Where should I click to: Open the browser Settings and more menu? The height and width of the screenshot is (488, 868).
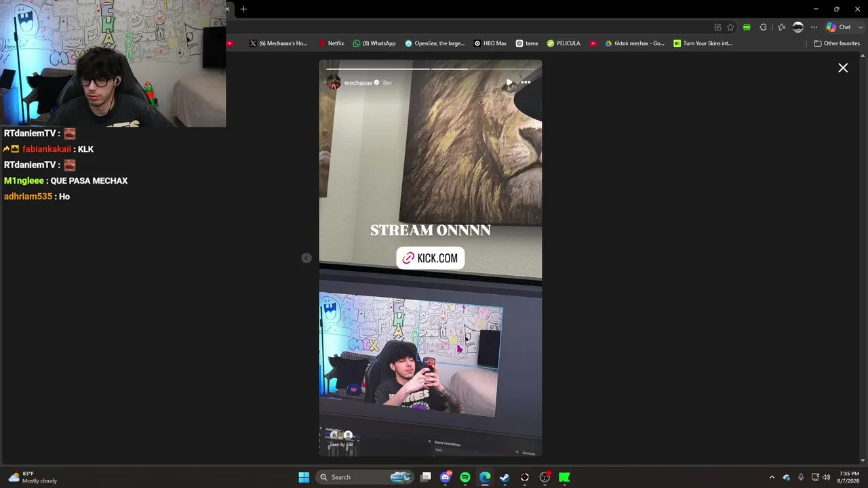[x=814, y=27]
